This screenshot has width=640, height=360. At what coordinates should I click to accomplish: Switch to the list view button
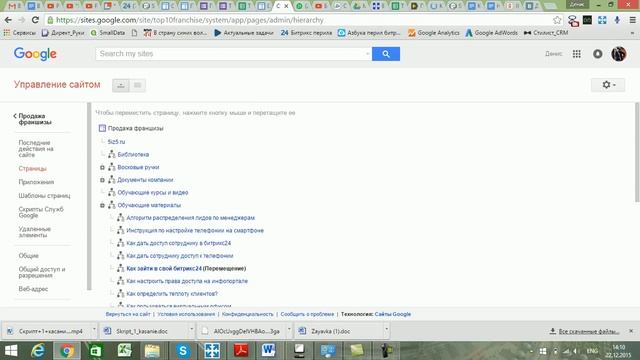click(x=138, y=85)
